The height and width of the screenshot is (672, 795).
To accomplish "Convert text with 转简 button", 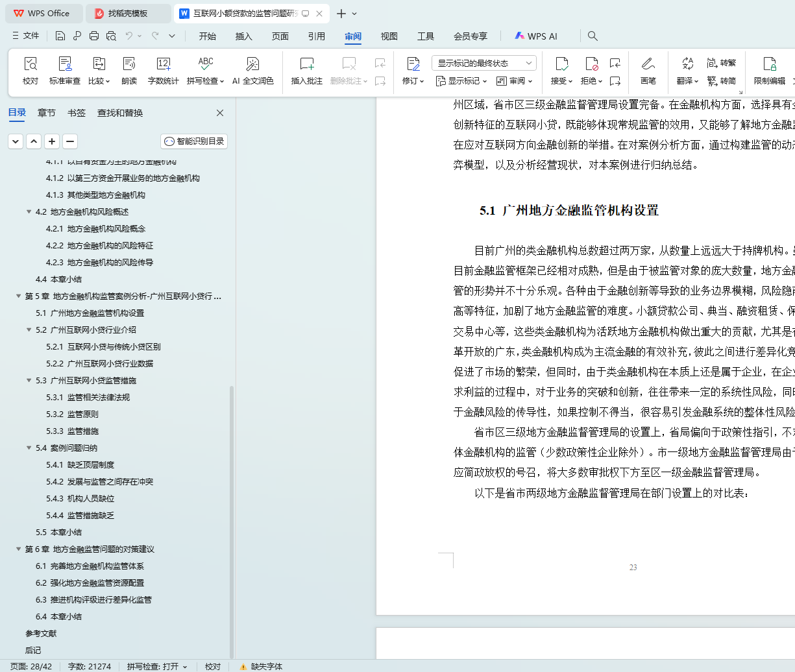I will coord(722,81).
